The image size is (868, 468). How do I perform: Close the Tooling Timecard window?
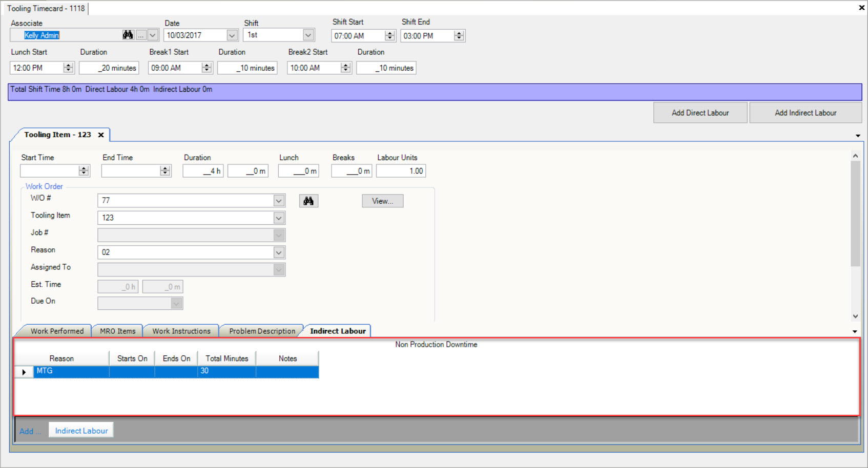861,8
